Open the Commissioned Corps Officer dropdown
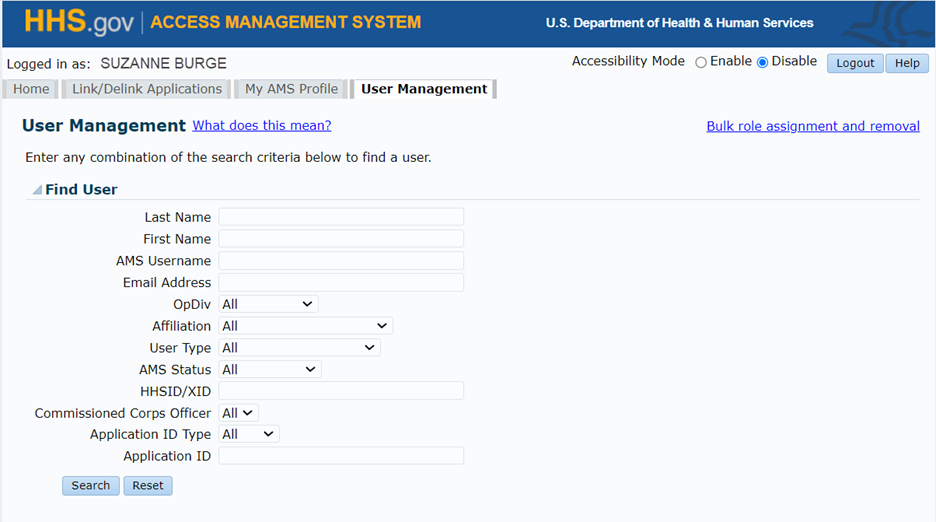The image size is (936, 522). [x=238, y=413]
